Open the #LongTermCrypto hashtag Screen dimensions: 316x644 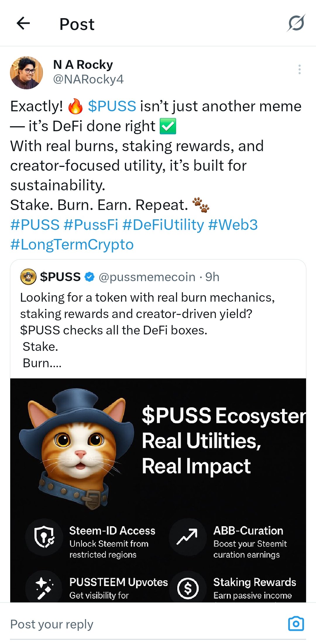coord(72,245)
